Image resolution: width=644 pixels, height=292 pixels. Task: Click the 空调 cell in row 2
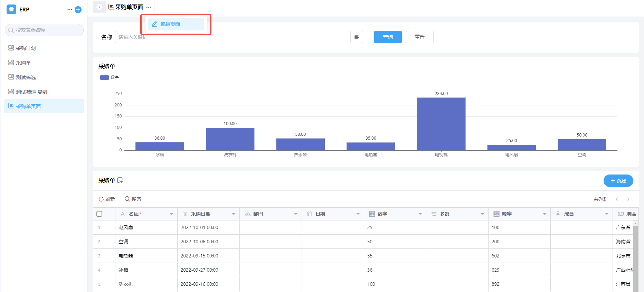(x=146, y=242)
